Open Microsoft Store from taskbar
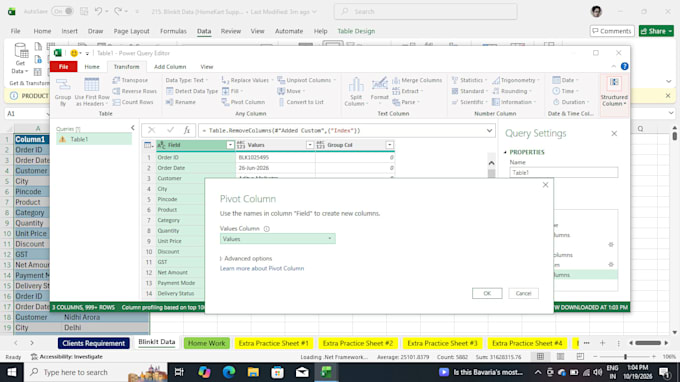 [278, 372]
